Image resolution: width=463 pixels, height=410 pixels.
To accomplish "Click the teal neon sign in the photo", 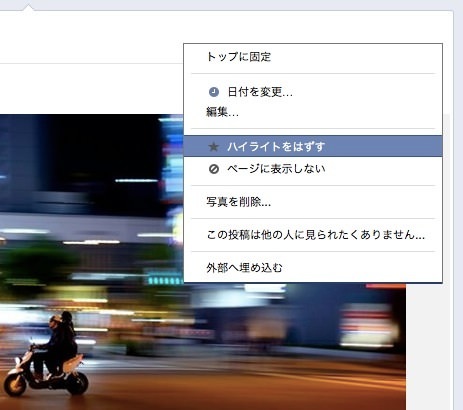I will click(165, 281).
